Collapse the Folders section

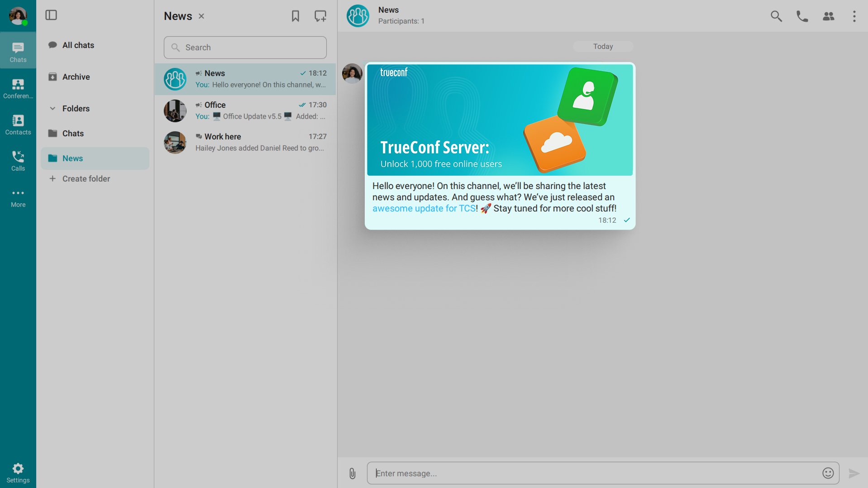tap(52, 109)
